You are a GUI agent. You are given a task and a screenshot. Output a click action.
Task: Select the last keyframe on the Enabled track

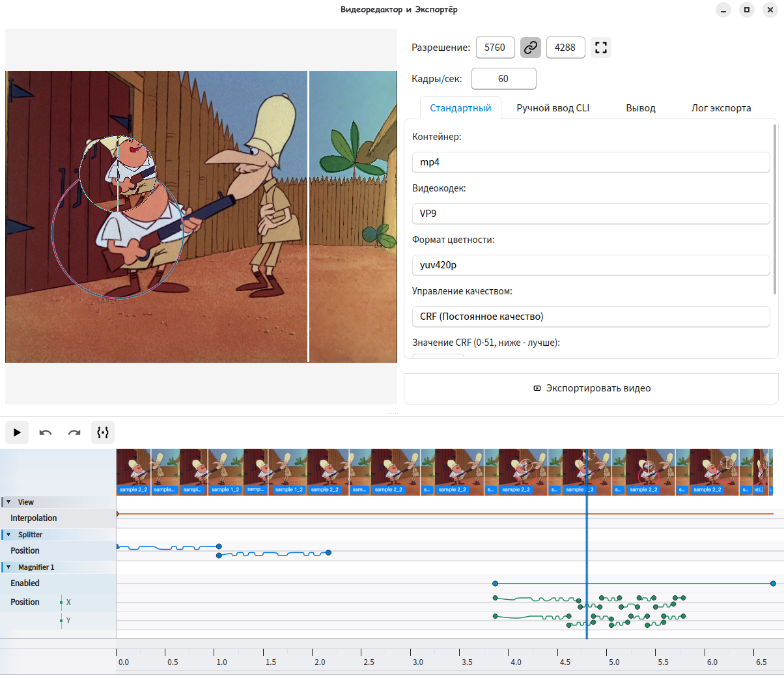pyautogui.click(x=773, y=584)
